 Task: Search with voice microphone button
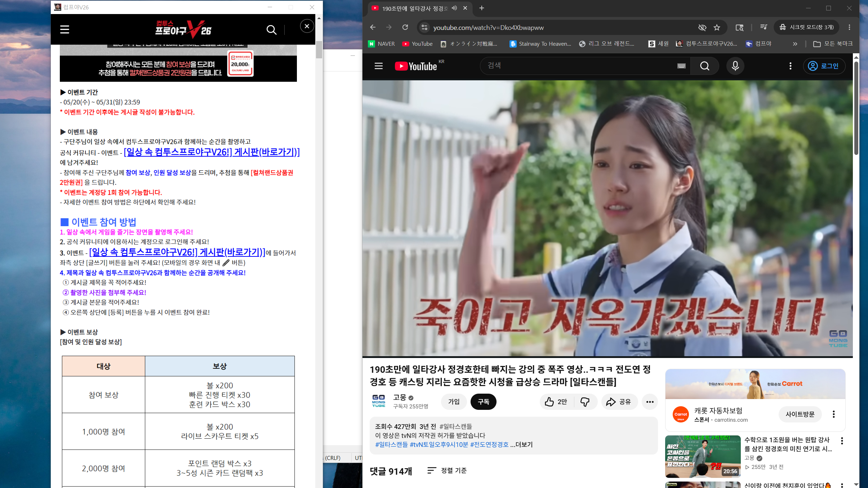[735, 66]
